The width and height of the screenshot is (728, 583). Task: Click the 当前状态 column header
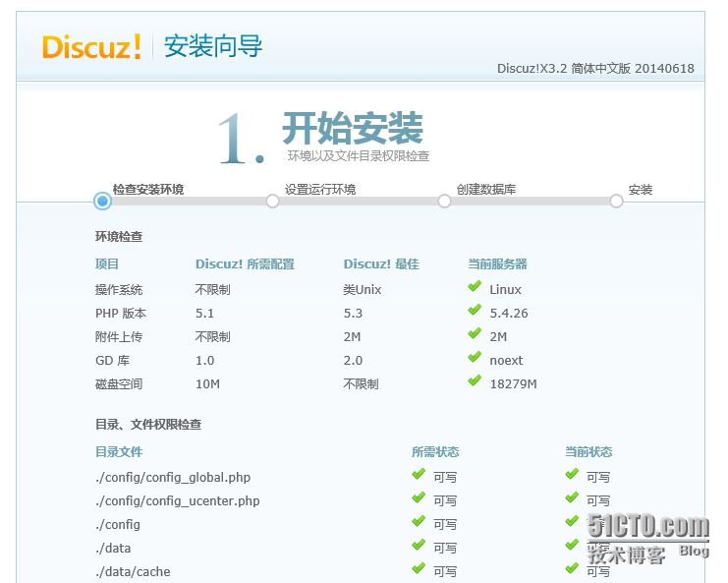click(588, 451)
